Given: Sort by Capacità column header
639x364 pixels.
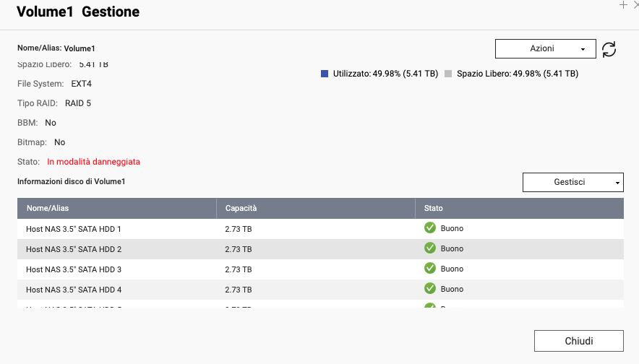Looking at the screenshot, I should 241,208.
